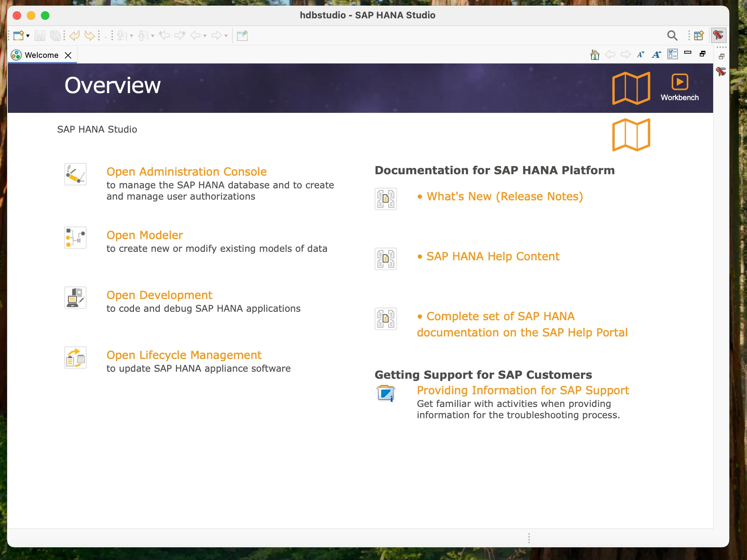Click the Open Modeler diagram icon
Image resolution: width=747 pixels, height=560 pixels.
(75, 238)
